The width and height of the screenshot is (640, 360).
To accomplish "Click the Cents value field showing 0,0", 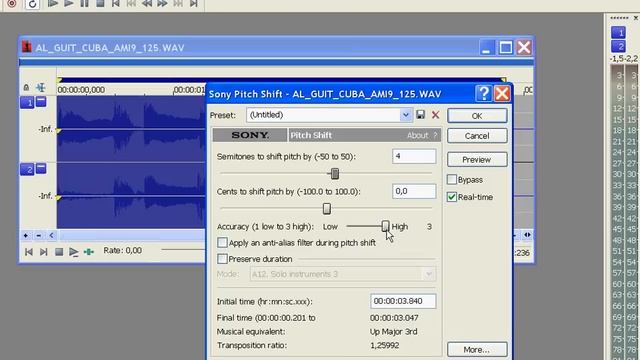I will [414, 191].
